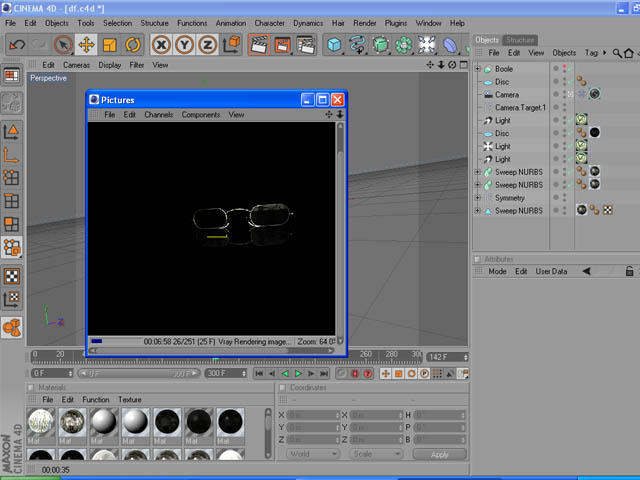Image resolution: width=640 pixels, height=480 pixels.
Task: Activate the Live Selection arrow tool
Action: click(x=63, y=44)
